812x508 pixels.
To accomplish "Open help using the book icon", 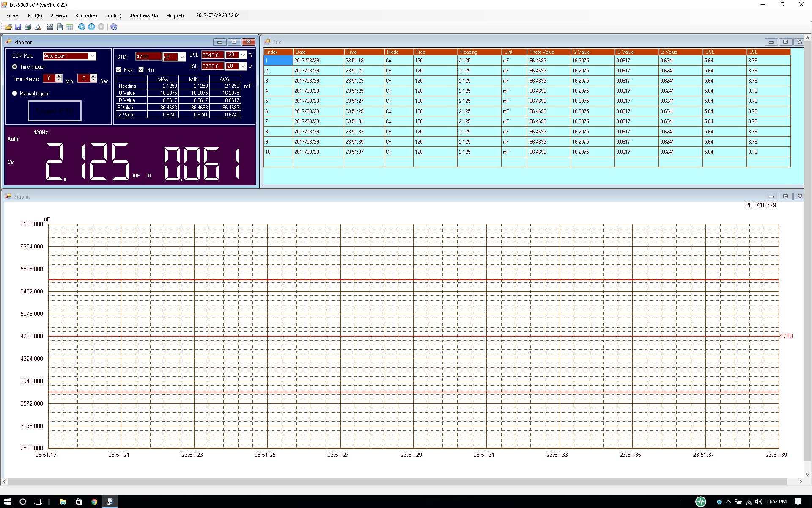I will click(113, 27).
